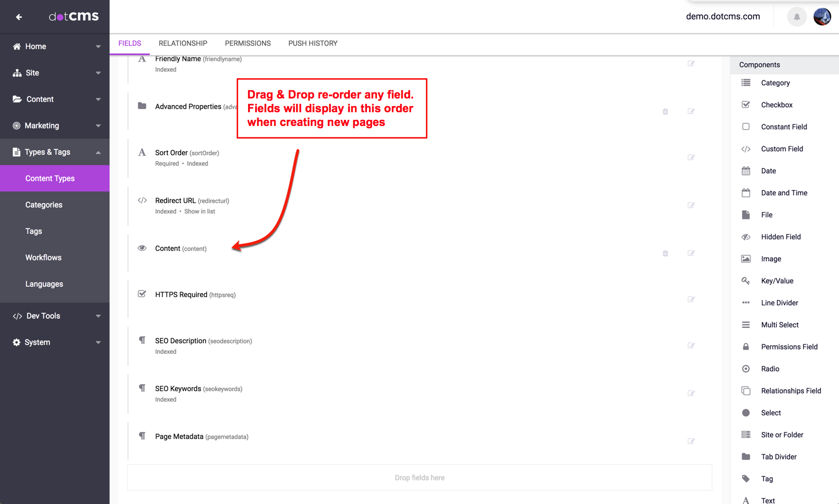Edit the Sort Order field
This screenshot has width=839, height=504.
pos(691,158)
